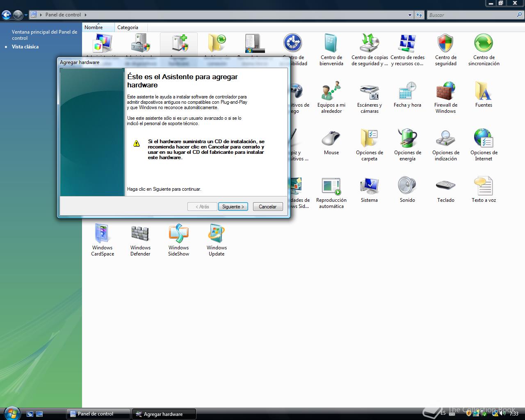Click the Panel de control breadcrumb
Image resolution: width=525 pixels, height=420 pixels.
tap(63, 15)
